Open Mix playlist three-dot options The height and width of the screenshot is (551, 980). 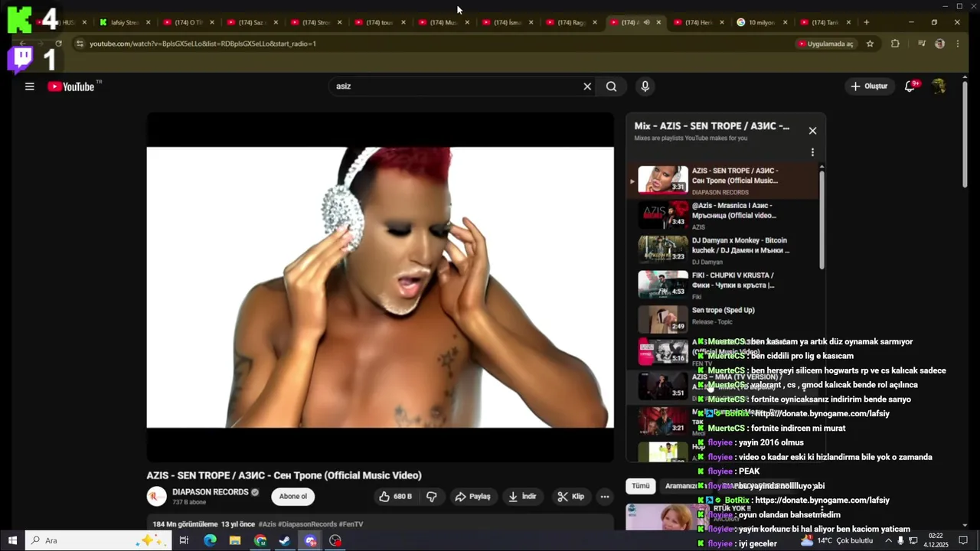click(x=812, y=152)
